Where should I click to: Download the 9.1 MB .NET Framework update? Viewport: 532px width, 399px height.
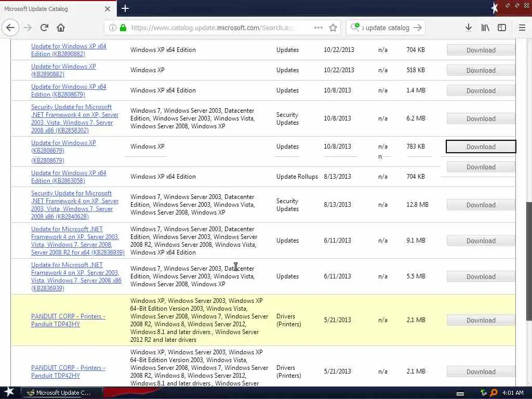(481, 241)
